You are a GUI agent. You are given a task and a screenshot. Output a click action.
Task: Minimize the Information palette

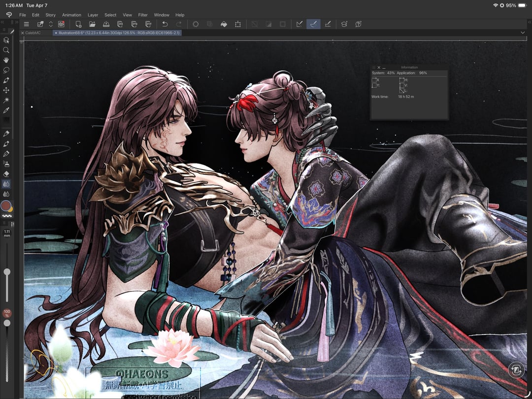pyautogui.click(x=384, y=67)
